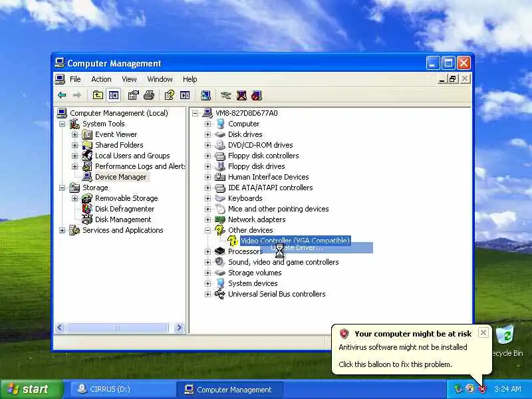Click the 3:24 AM clock in tray
Screen dimensions: 532x399
[x=507, y=389]
